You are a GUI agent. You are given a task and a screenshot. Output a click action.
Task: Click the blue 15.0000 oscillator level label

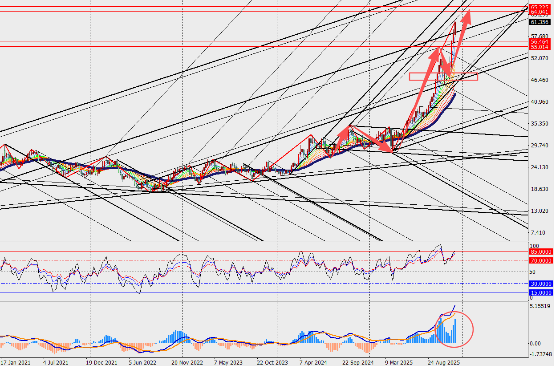point(541,293)
